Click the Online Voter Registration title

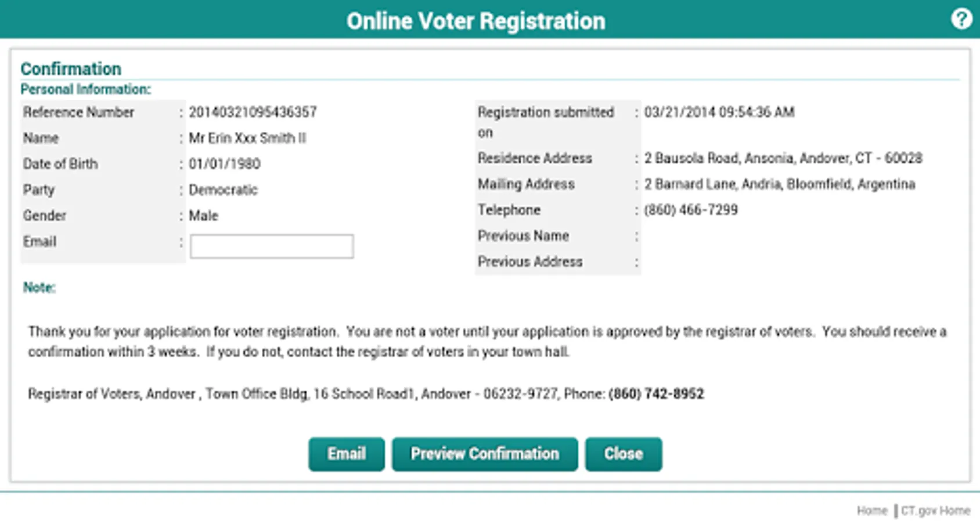pyautogui.click(x=475, y=21)
